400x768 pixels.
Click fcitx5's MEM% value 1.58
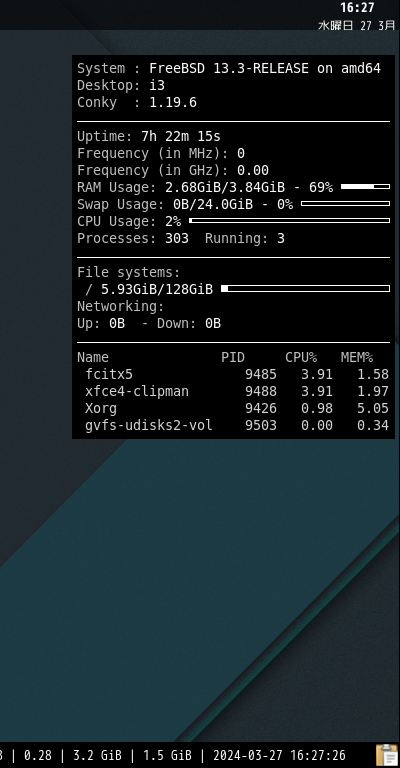point(373,374)
